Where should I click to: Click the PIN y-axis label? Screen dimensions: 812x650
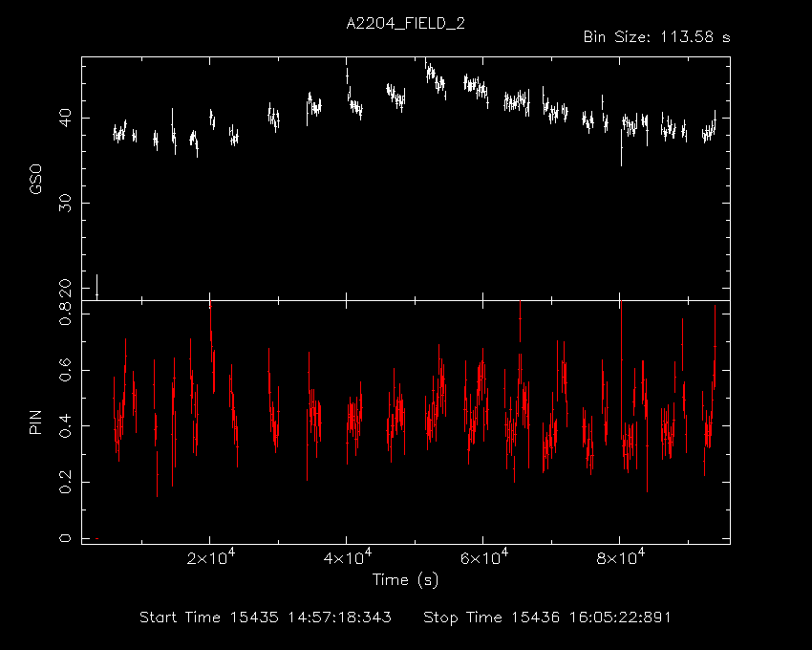tap(35, 422)
